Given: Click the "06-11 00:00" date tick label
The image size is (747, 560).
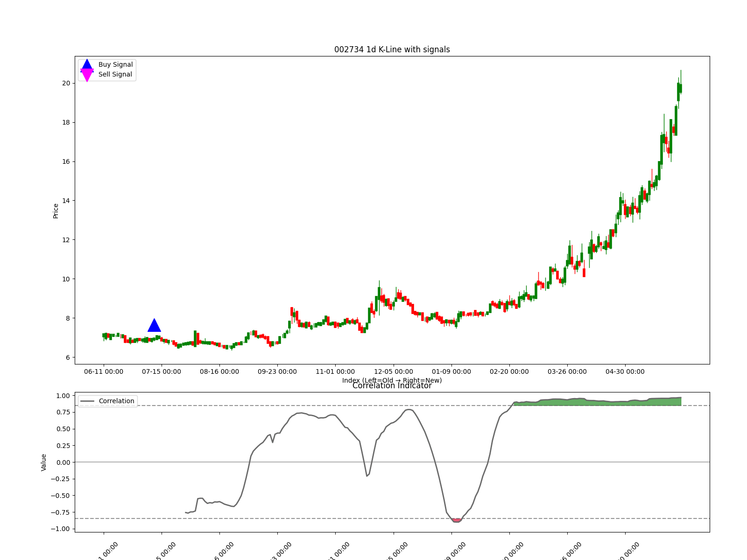Looking at the screenshot, I should point(104,371).
